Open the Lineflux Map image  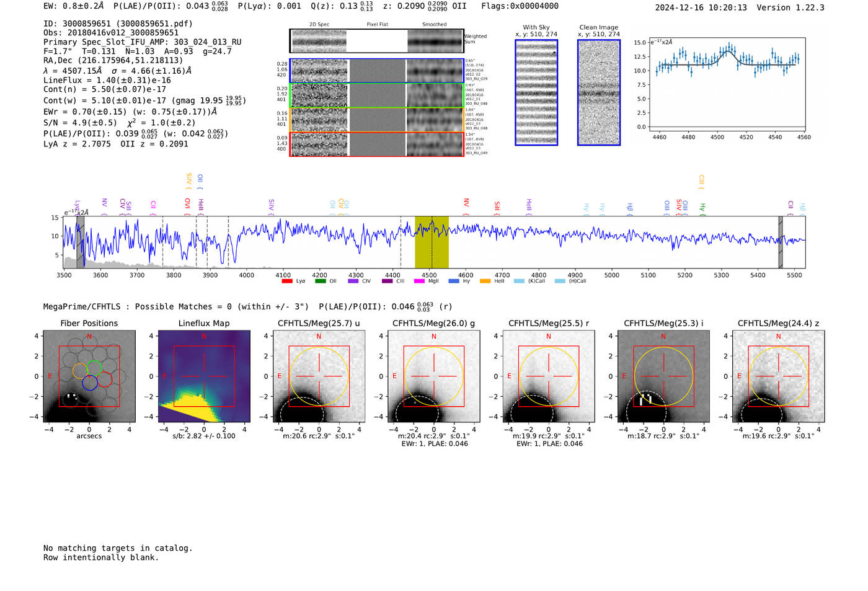point(204,376)
